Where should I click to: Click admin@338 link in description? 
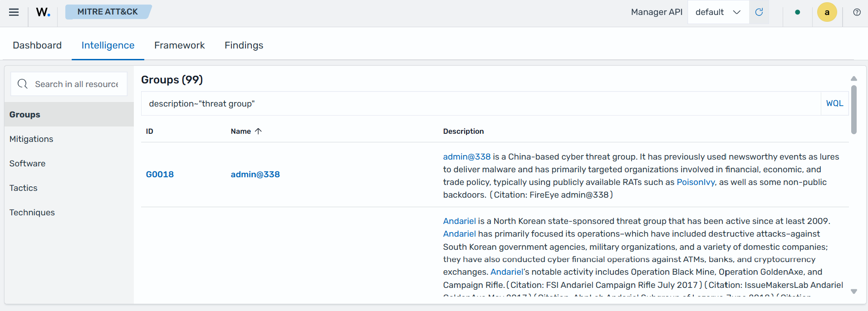467,157
